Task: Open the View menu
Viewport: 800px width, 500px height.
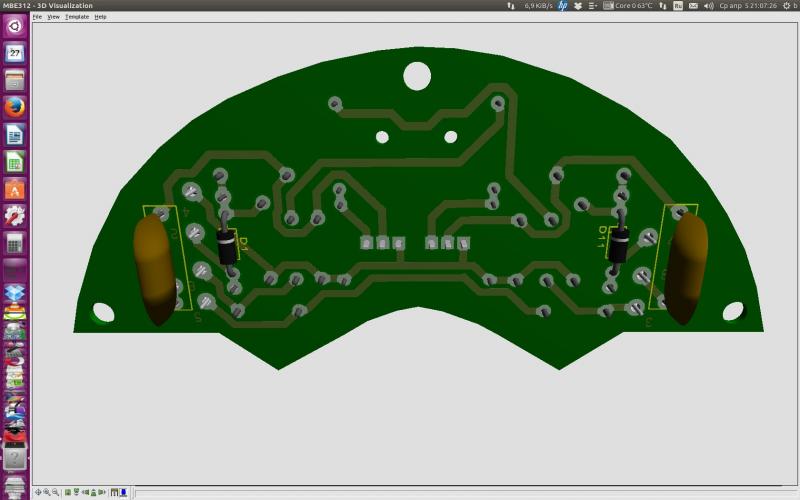Action: coord(53,17)
